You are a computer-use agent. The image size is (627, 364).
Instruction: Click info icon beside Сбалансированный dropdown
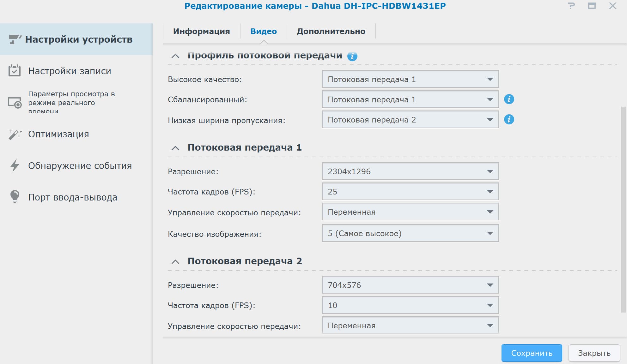pos(509,99)
